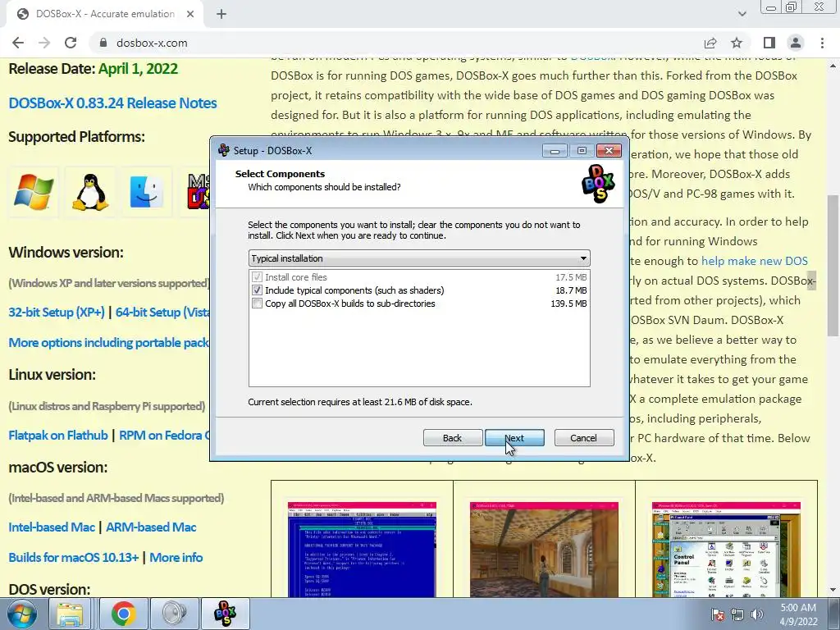The image size is (840, 630).
Task: Click the DOSBox-X logo in setup dialog header
Action: (x=598, y=184)
